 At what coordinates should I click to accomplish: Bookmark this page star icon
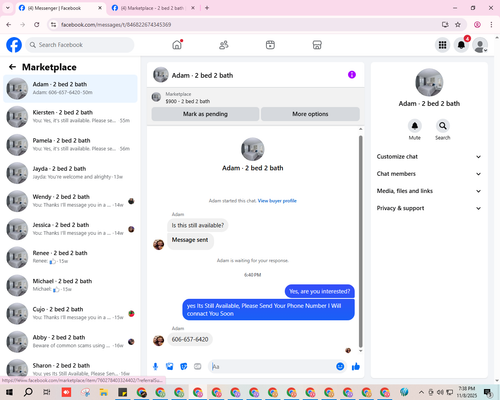(x=458, y=24)
